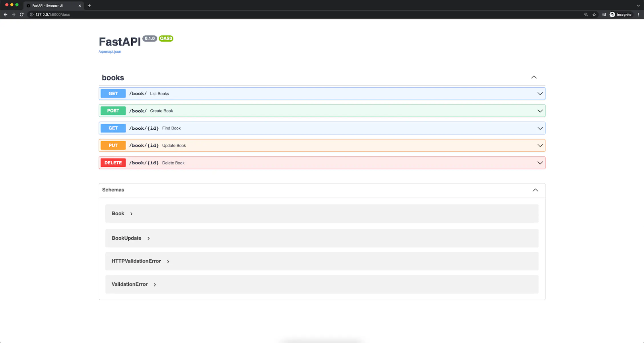Expand the Book schema arrow
This screenshot has width=644, height=343.
click(131, 214)
